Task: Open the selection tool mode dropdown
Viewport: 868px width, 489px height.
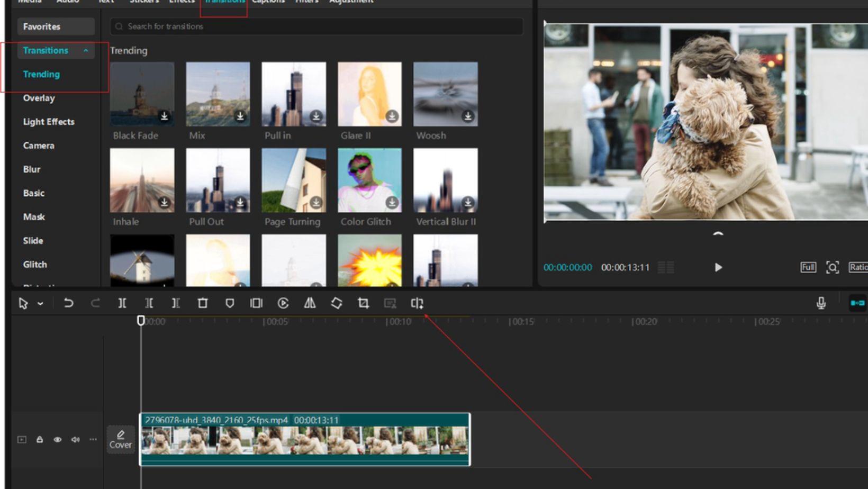Action: [x=40, y=304]
